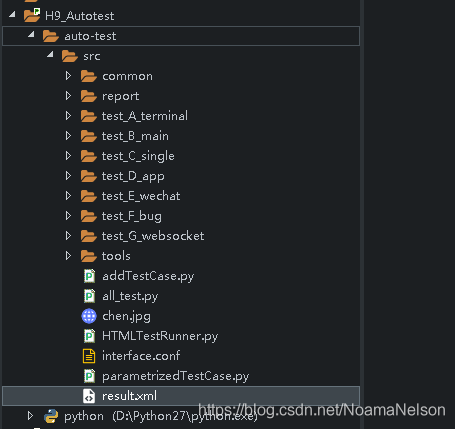The height and width of the screenshot is (429, 455).
Task: Click the tools folder icon
Action: click(x=89, y=256)
